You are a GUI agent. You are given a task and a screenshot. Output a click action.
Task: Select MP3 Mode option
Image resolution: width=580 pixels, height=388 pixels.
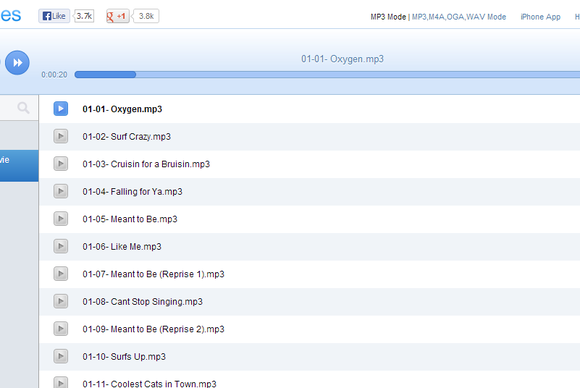point(388,17)
